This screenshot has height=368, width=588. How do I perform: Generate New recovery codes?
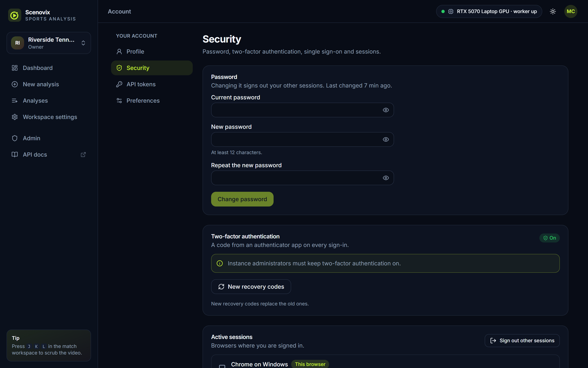point(251,287)
